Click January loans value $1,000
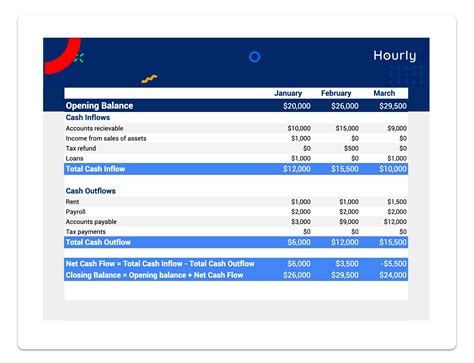 [301, 158]
